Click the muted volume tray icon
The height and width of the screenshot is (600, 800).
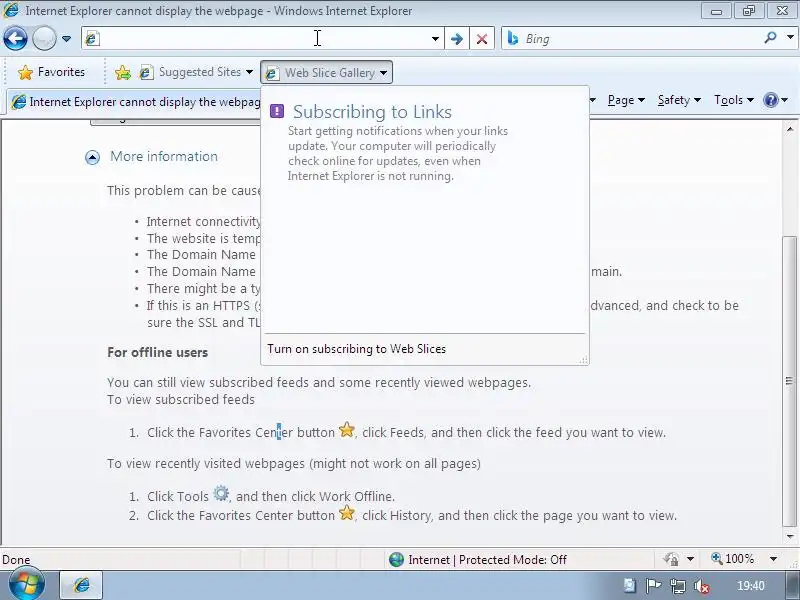[702, 586]
